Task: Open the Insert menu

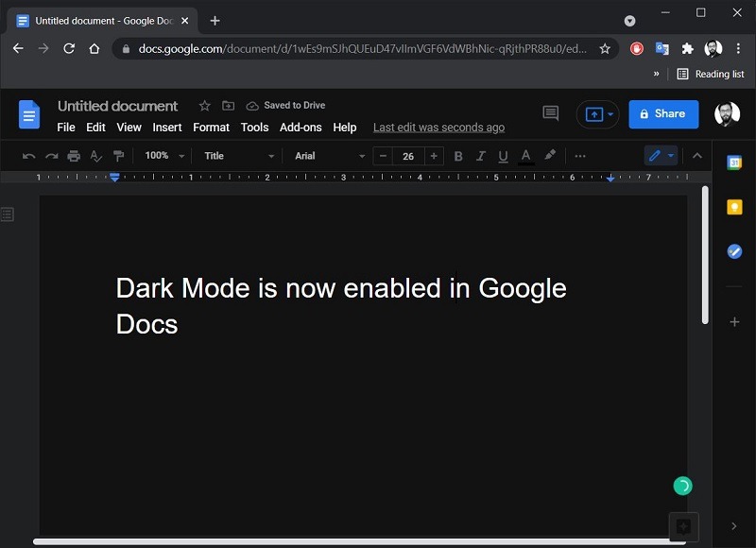Action: point(166,127)
